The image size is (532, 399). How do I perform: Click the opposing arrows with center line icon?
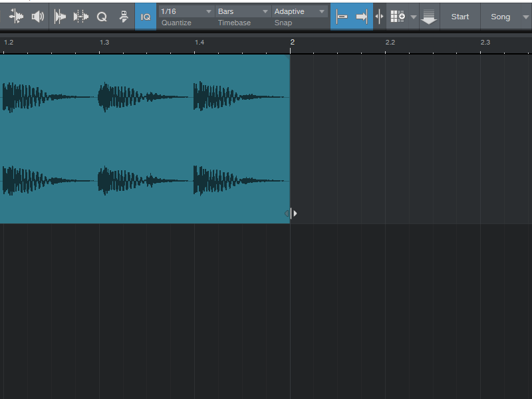pyautogui.click(x=379, y=17)
